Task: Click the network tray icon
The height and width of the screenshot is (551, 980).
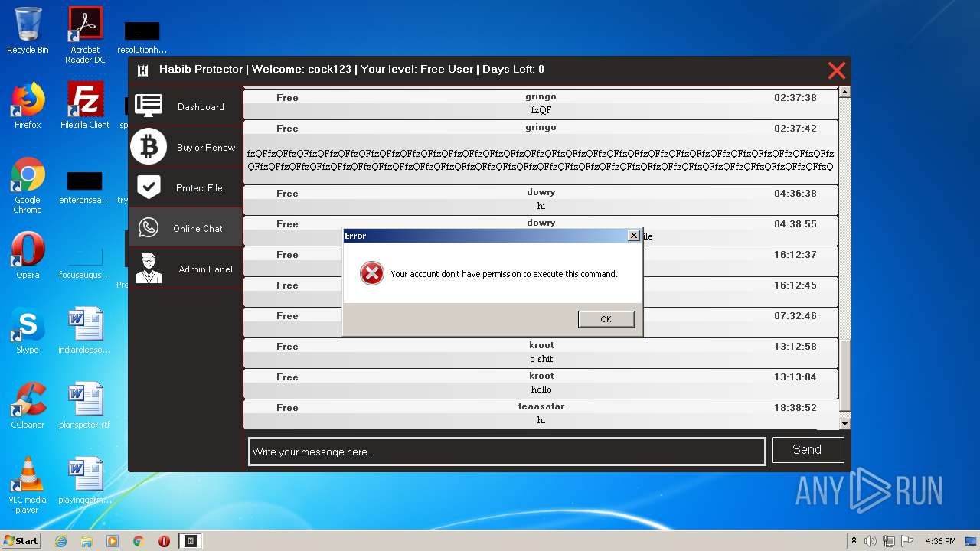Action: (889, 541)
